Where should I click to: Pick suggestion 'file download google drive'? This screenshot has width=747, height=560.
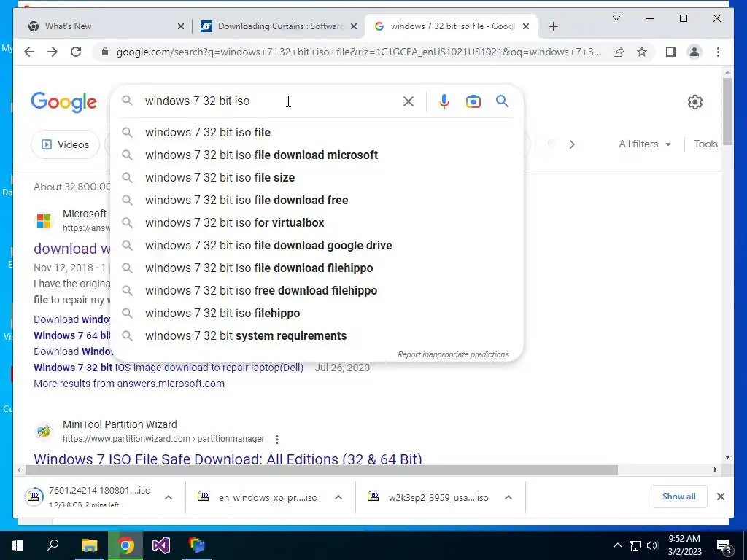317,245
